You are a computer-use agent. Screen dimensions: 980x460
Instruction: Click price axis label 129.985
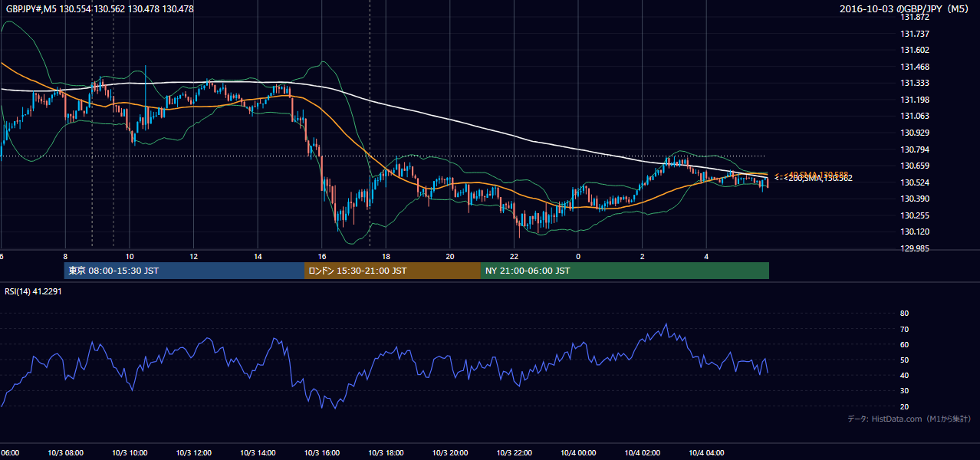pyautogui.click(x=914, y=248)
